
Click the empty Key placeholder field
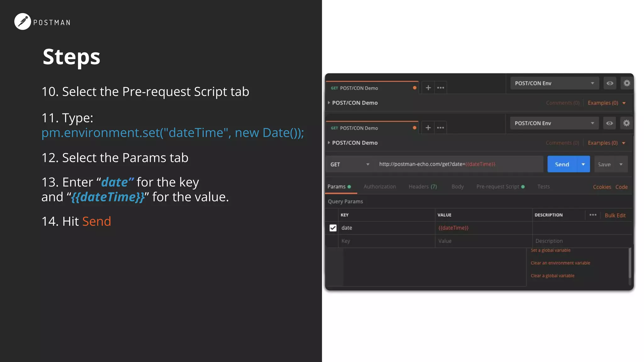coord(387,241)
